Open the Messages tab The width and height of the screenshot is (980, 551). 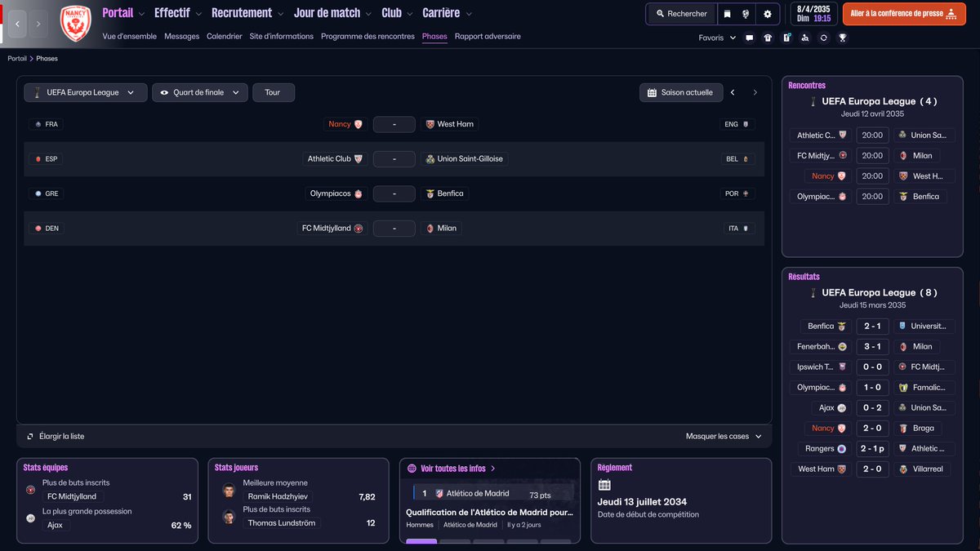[x=181, y=37]
